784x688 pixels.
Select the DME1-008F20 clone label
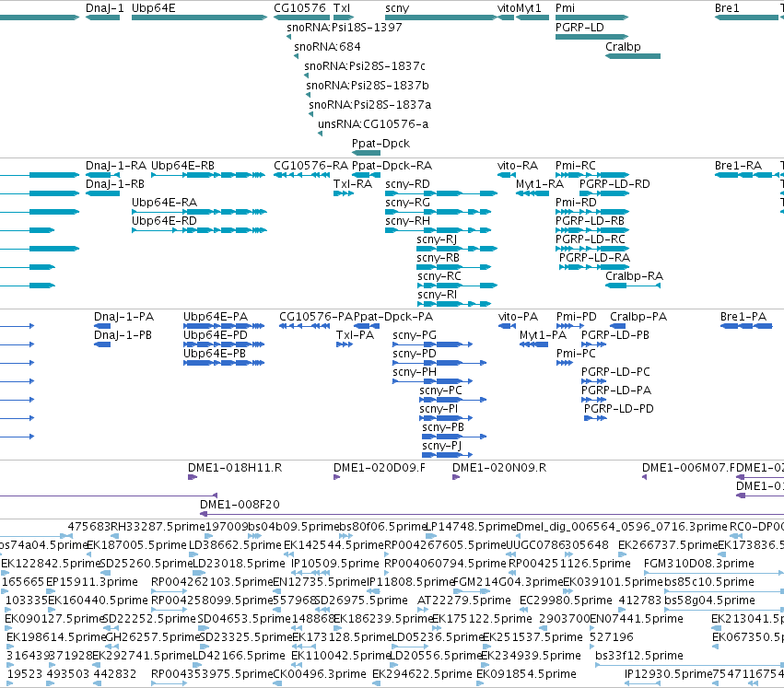coord(240,505)
